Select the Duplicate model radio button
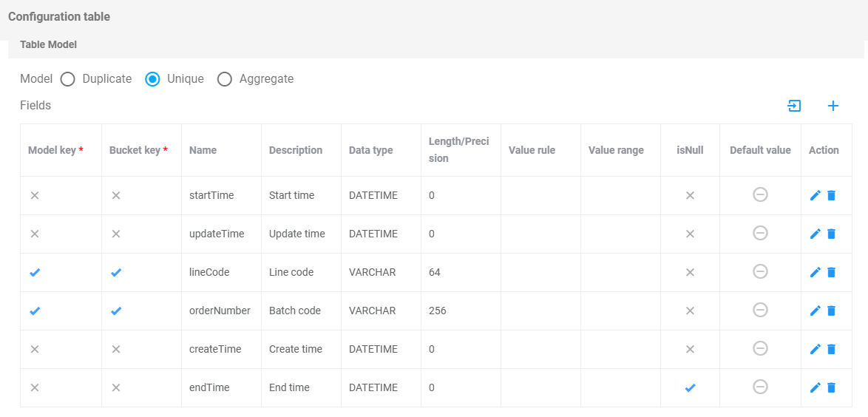The width and height of the screenshot is (868, 417). click(x=68, y=79)
